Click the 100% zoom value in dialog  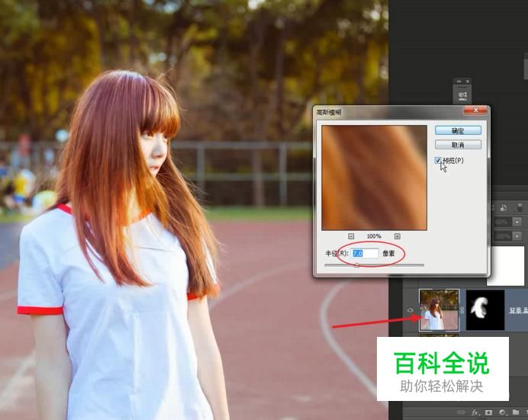coord(374,236)
